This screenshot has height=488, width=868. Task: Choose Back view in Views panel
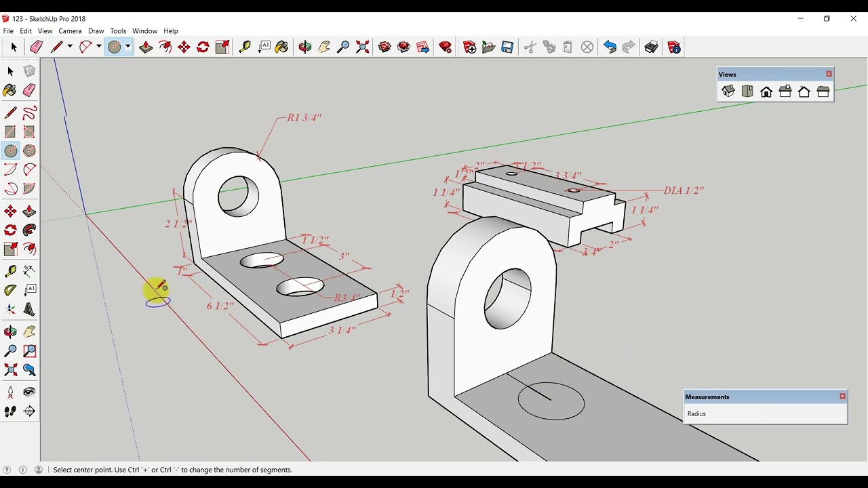[x=804, y=91]
